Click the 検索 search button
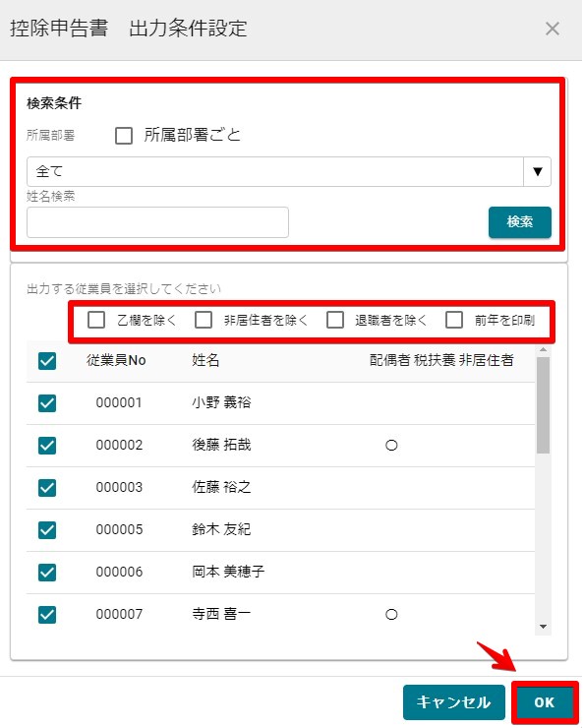The image size is (584, 728). pyautogui.click(x=519, y=222)
